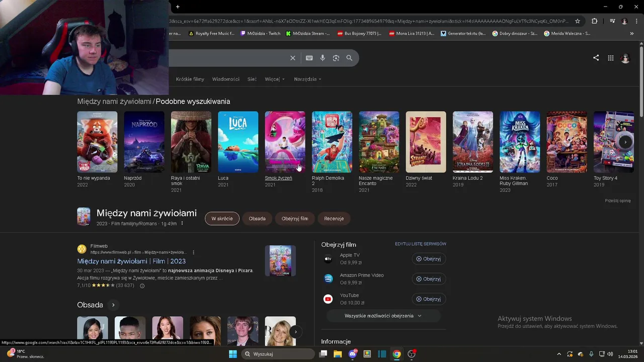
Task: Open a new Chrome tab
Action: (178, 7)
